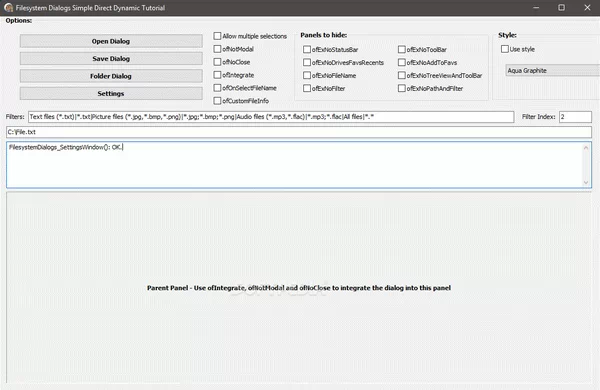Screen dimensions: 600x390
Task: Open the Aqua Graphite style dropdown
Action: 553,70
